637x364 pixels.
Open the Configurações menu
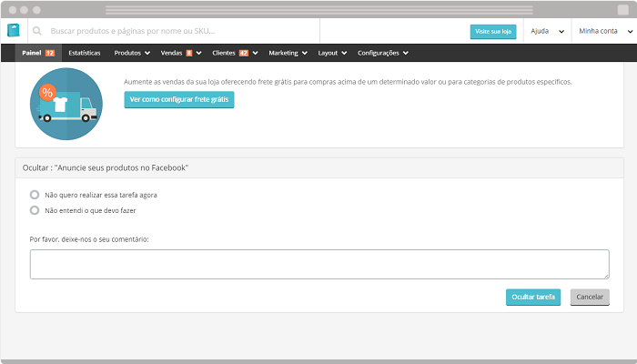pyautogui.click(x=383, y=53)
